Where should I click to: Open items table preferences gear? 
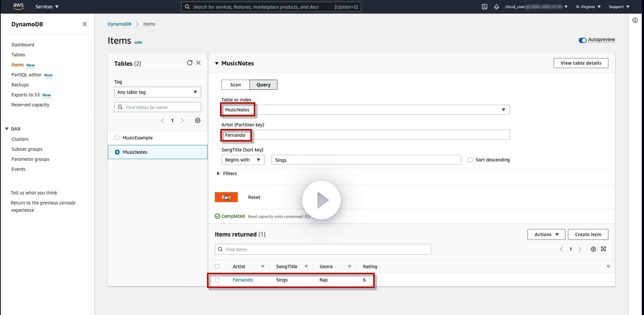(x=593, y=249)
